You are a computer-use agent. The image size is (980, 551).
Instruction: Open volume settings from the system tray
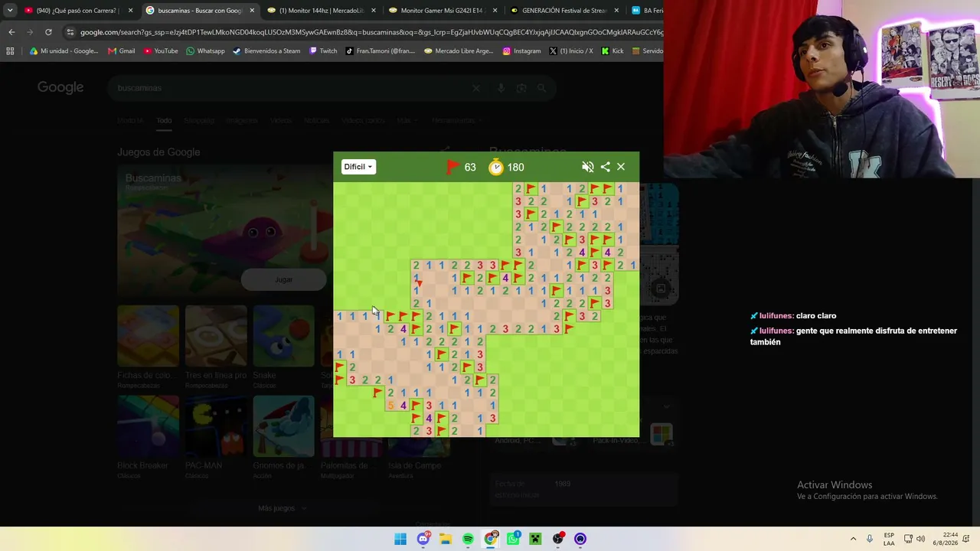click(920, 539)
